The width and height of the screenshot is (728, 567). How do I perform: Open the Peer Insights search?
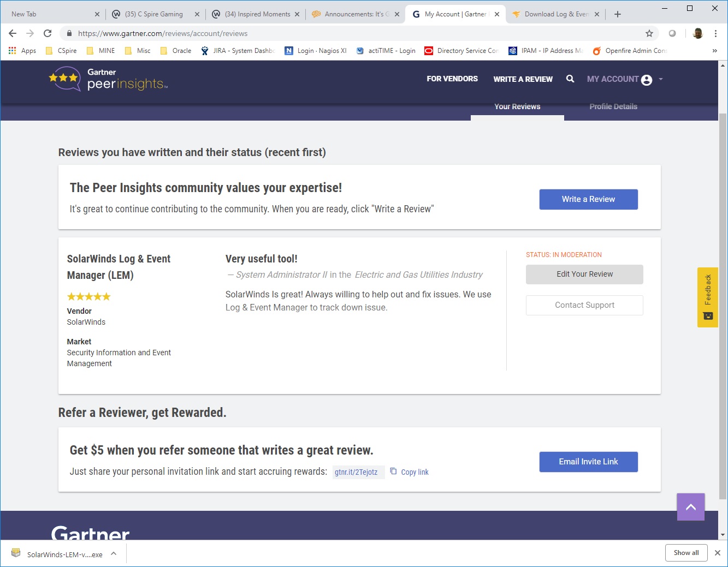click(570, 79)
